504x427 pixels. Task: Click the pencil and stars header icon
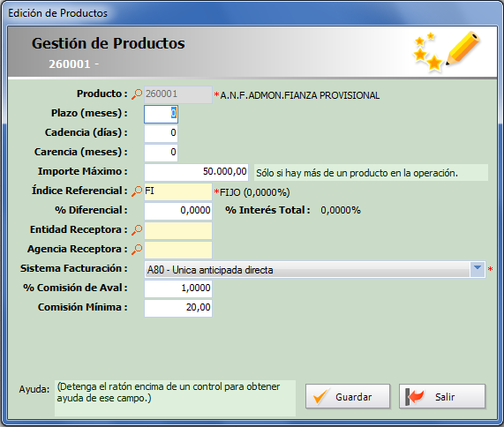pyautogui.click(x=446, y=51)
